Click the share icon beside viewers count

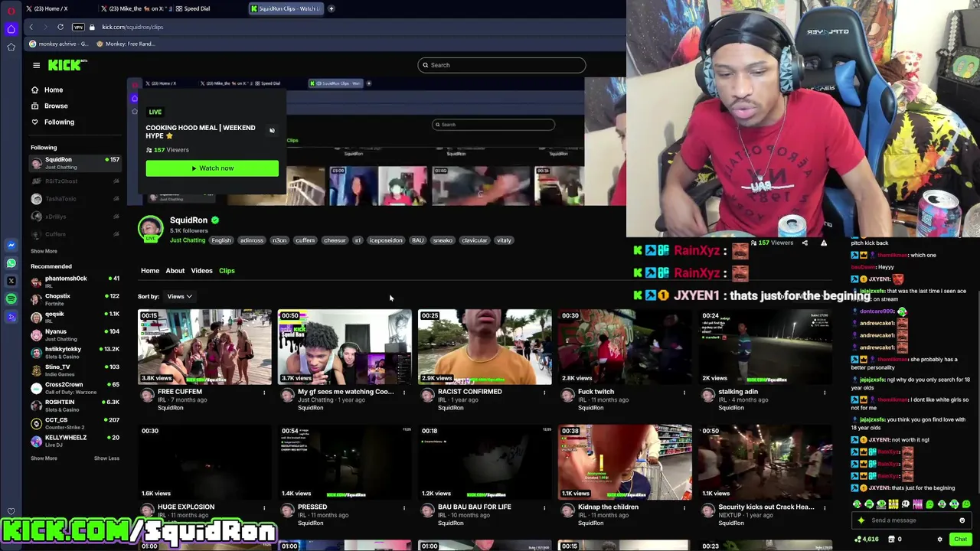pos(805,243)
